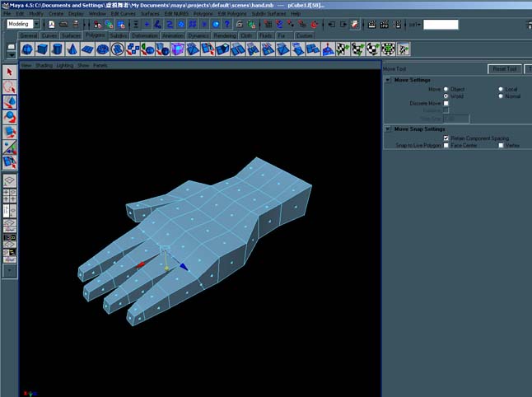Collapse the Move Settings section
Screen dimensions: 532x397
388,80
